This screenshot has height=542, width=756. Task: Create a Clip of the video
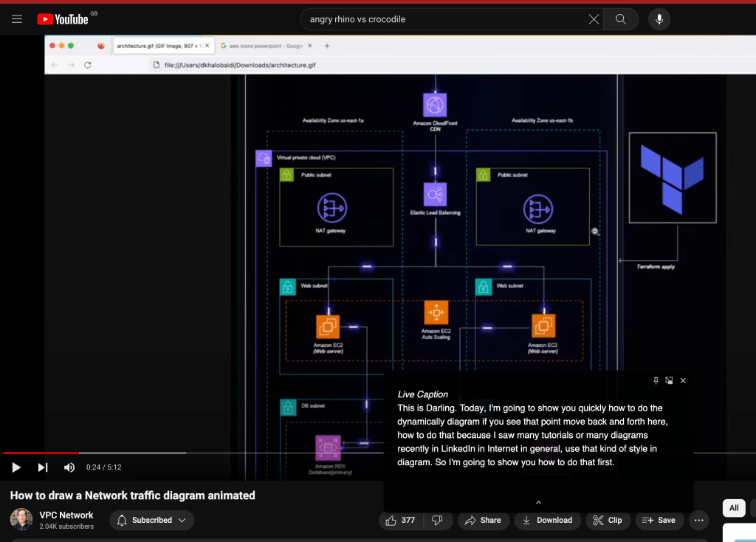608,521
